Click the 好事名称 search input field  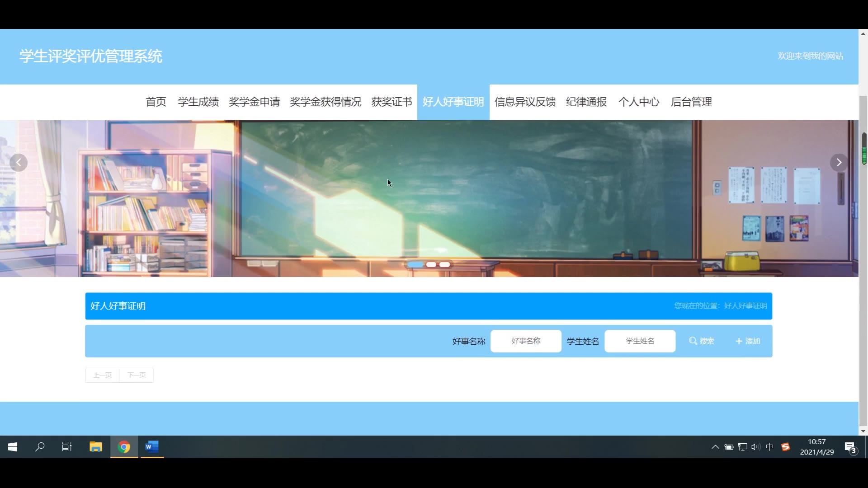coord(526,341)
